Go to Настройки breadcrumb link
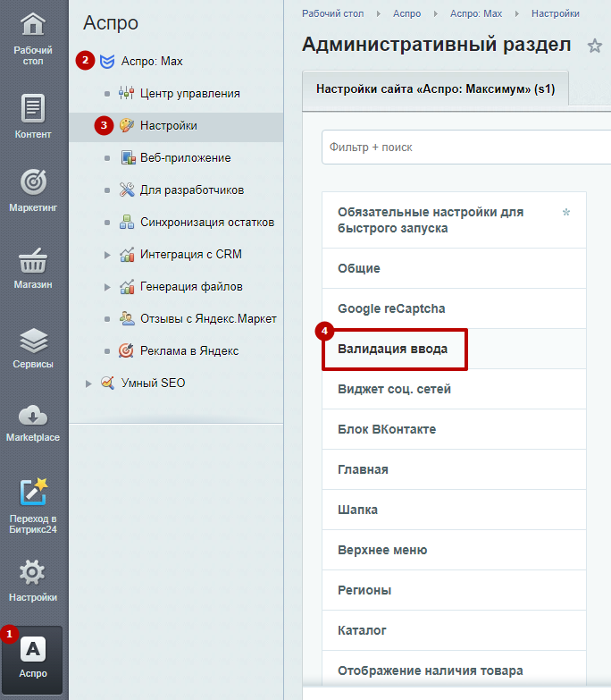 pyautogui.click(x=556, y=13)
